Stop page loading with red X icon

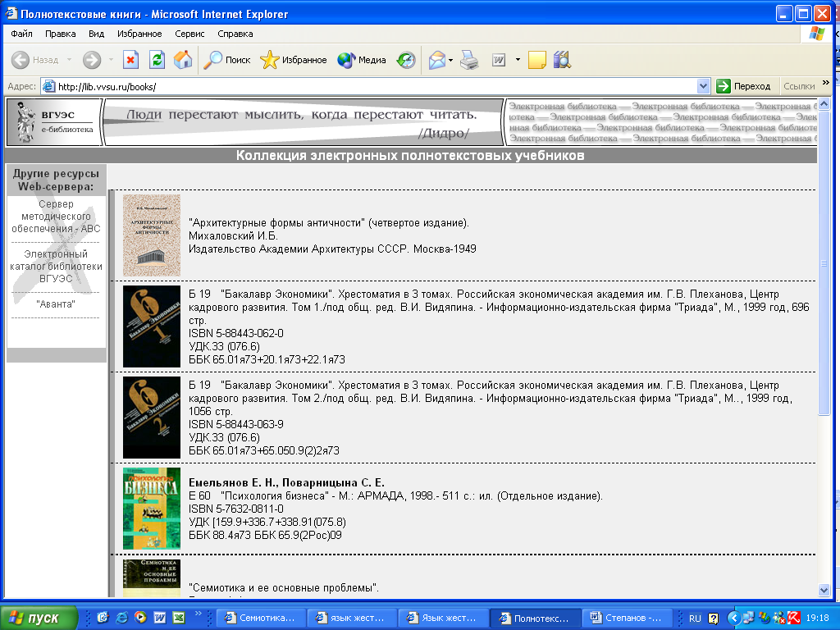click(x=130, y=60)
